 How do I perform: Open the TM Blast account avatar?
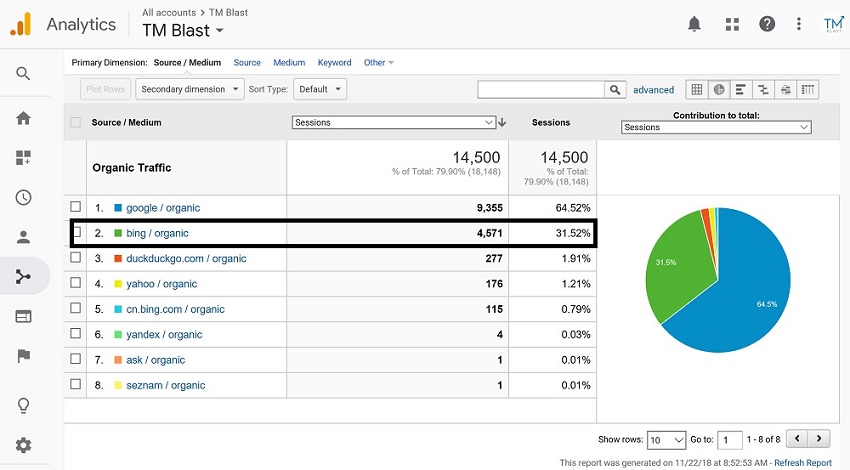833,24
